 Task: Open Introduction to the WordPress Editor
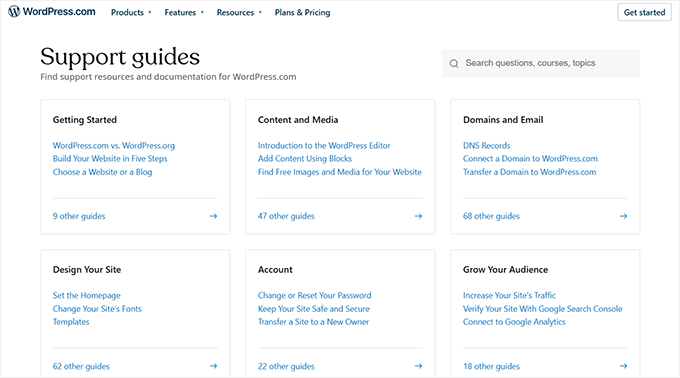324,146
